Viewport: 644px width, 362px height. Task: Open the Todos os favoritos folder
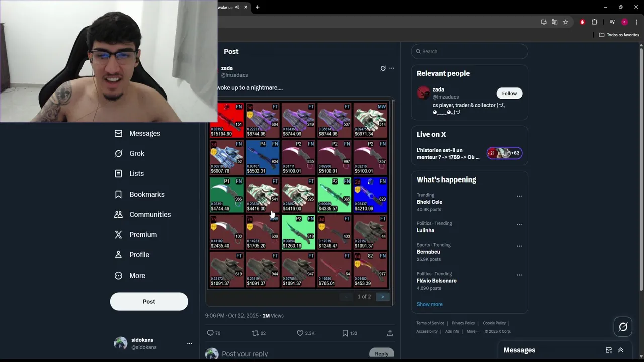coord(619,35)
